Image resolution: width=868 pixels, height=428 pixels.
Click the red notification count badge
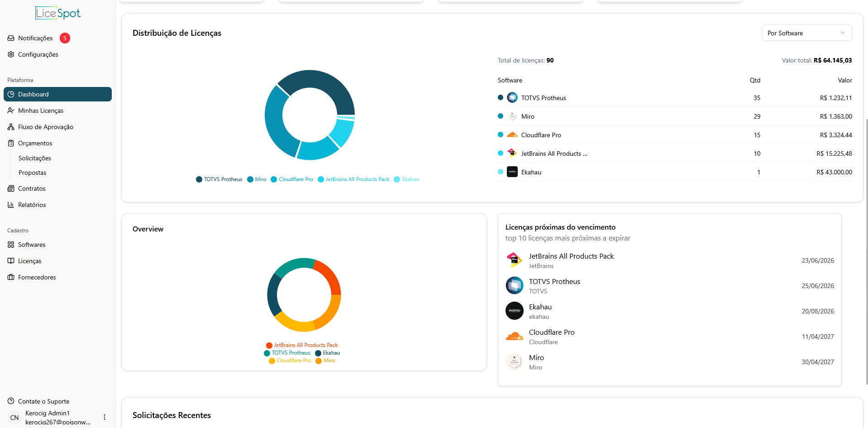click(65, 38)
